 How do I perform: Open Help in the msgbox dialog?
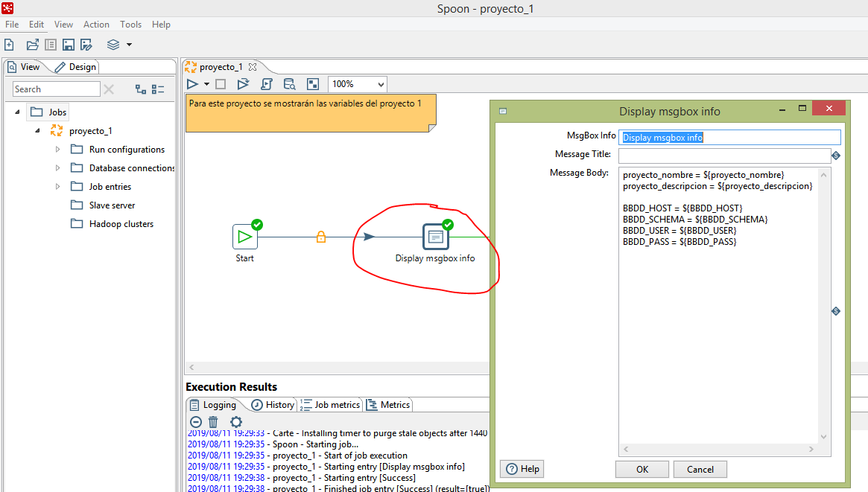[x=522, y=469]
